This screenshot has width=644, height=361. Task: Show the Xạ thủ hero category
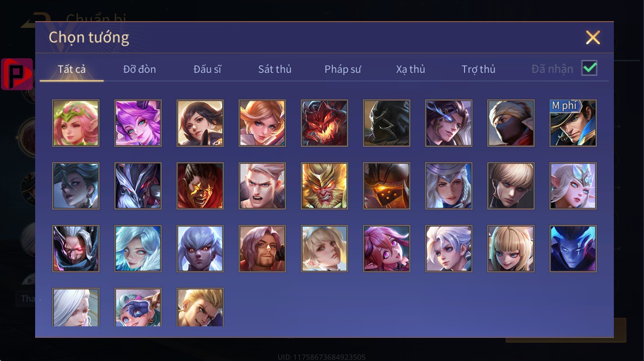pyautogui.click(x=410, y=69)
